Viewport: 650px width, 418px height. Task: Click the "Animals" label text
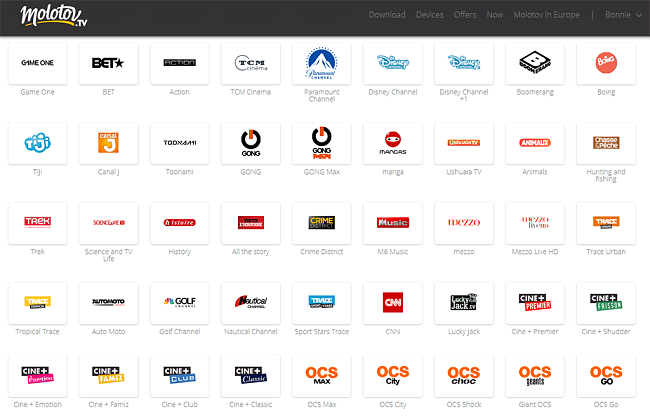click(535, 172)
